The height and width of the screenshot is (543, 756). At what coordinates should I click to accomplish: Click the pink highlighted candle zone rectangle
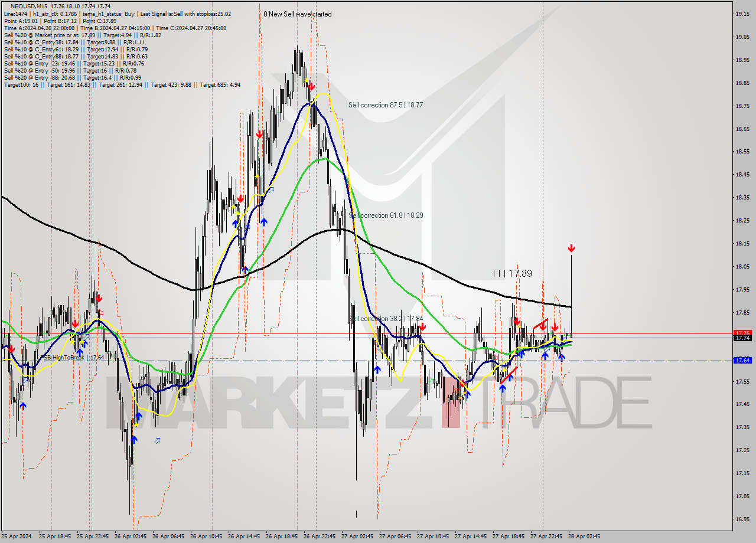(x=451, y=403)
